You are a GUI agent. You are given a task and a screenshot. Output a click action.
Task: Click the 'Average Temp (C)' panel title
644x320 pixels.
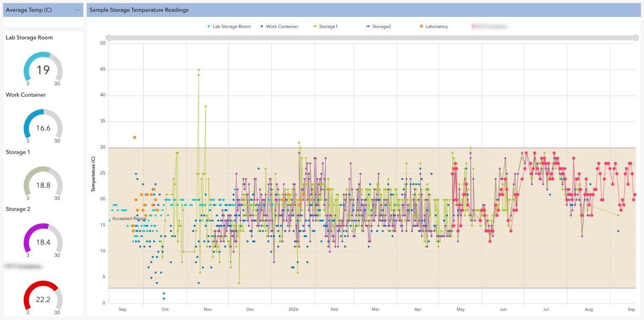point(29,10)
